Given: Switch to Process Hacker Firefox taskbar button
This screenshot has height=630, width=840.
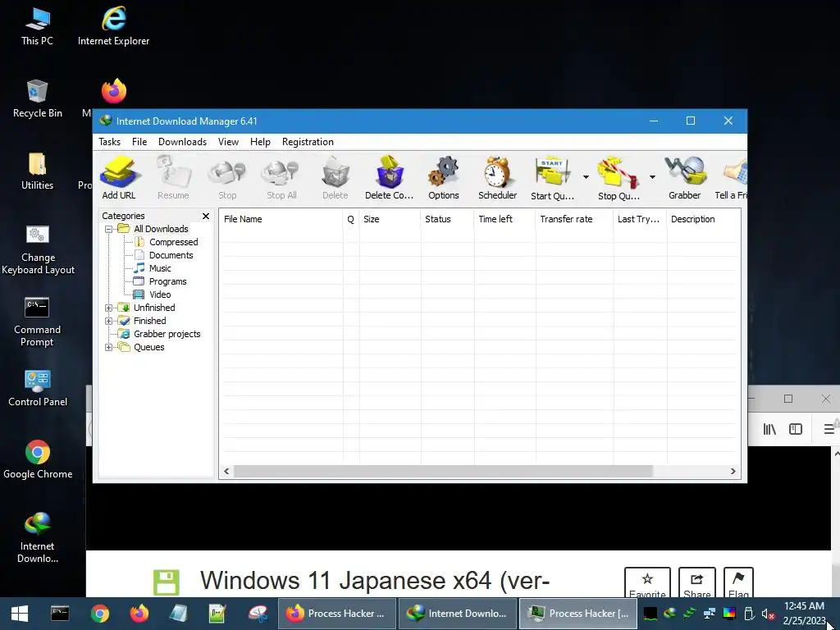Looking at the screenshot, I should coord(337,614).
